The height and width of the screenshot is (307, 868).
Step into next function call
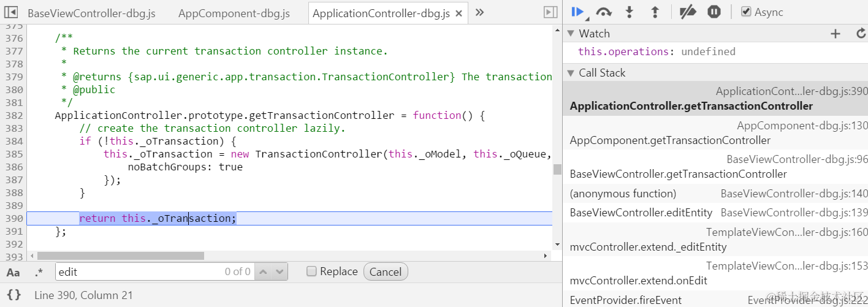click(629, 12)
